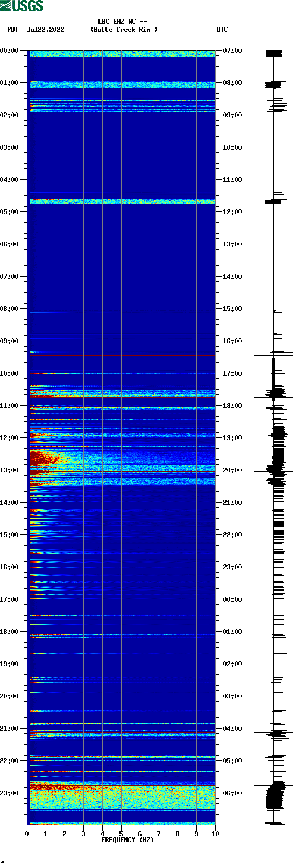
Task: Click the 10 tick on frequency axis
Action: click(215, 834)
